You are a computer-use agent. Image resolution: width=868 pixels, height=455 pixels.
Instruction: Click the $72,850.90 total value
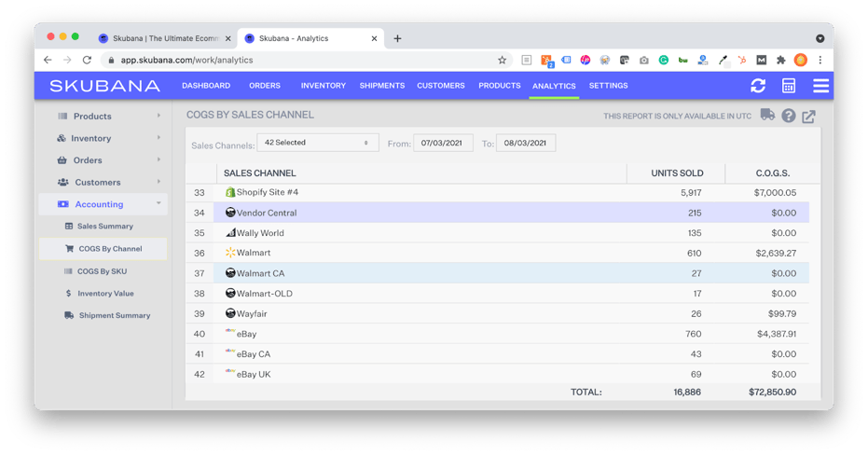pyautogui.click(x=772, y=392)
